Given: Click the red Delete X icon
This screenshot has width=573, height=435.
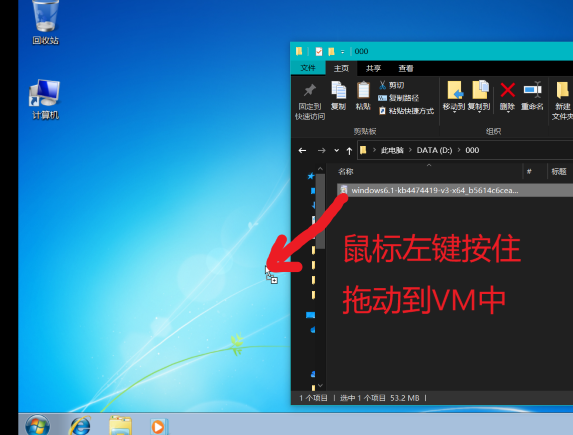Looking at the screenshot, I should [508, 90].
